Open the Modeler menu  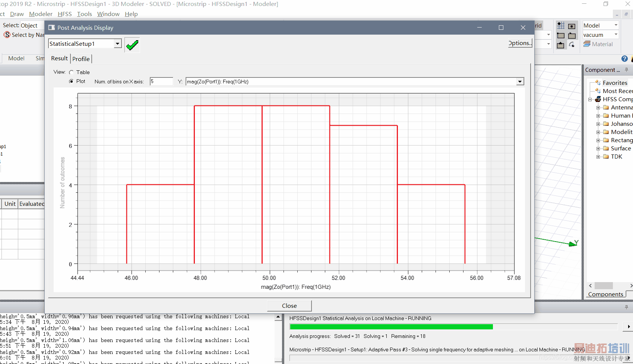click(41, 14)
